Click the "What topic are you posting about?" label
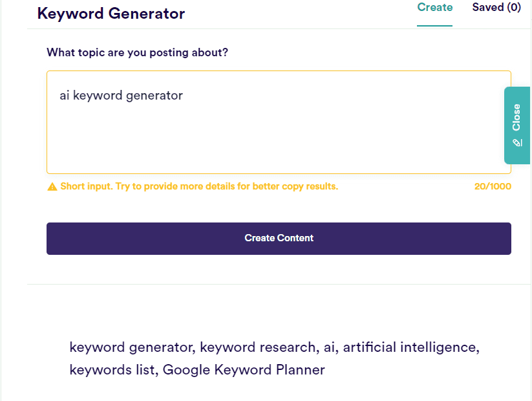532x401 pixels. [137, 52]
